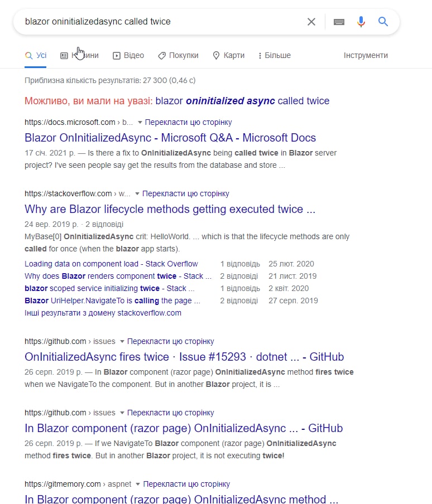The height and width of the screenshot is (504, 432).
Task: Open 'OnInitializedAsync fires twice · Issue #15293' result
Action: click(x=184, y=357)
